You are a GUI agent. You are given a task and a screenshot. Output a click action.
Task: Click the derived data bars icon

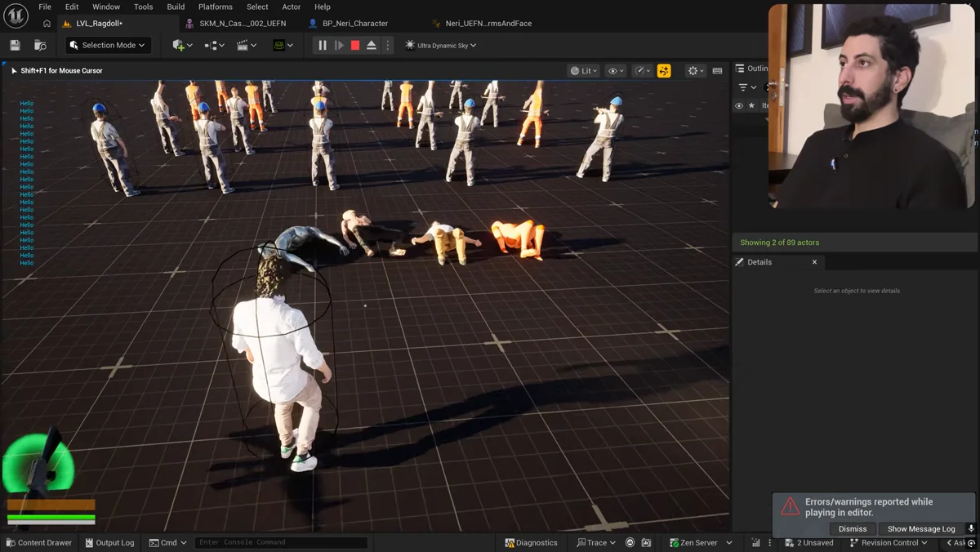[x=755, y=542]
